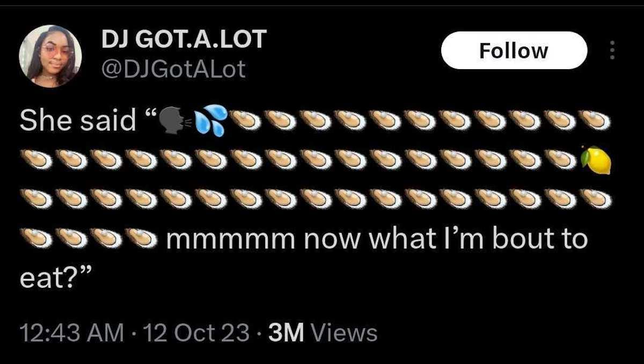Open DJ GOT.A.LOT's profile picture

pyautogui.click(x=50, y=56)
